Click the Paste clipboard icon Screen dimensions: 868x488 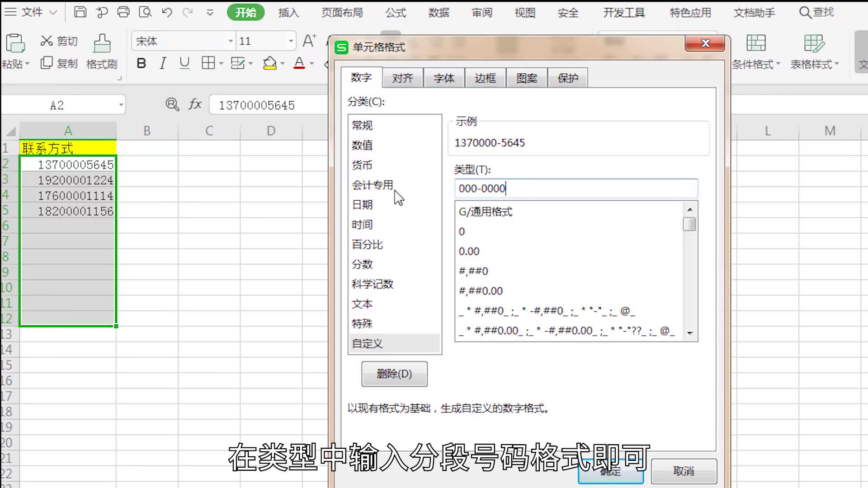[15, 43]
